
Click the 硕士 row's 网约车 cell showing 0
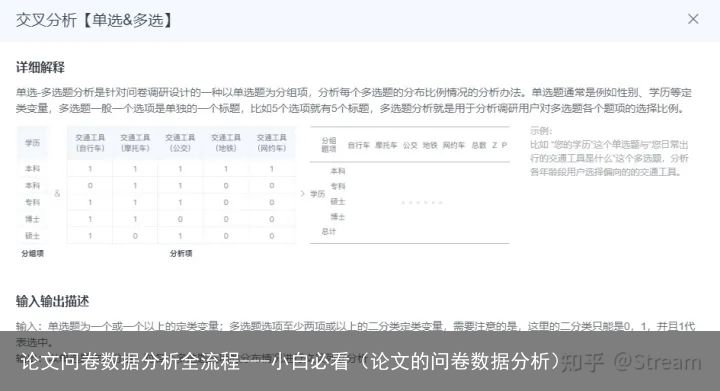coord(272,235)
